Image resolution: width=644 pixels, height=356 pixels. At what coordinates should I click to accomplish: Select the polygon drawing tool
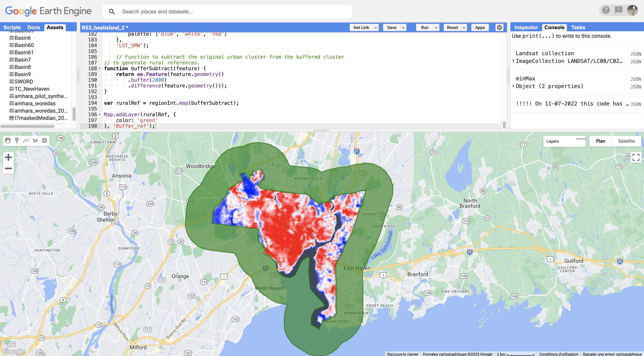click(x=35, y=140)
